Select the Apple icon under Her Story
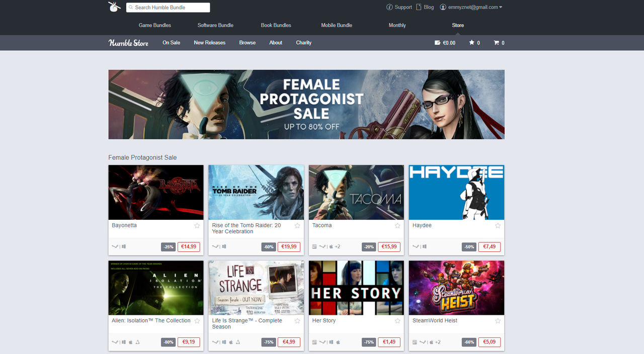644x354 pixels. click(x=338, y=342)
